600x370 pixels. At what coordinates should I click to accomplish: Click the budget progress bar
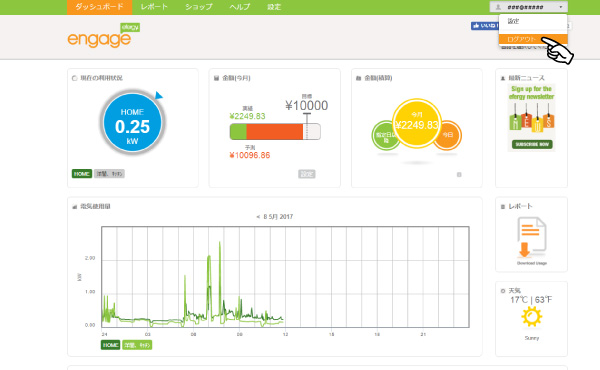pos(275,132)
